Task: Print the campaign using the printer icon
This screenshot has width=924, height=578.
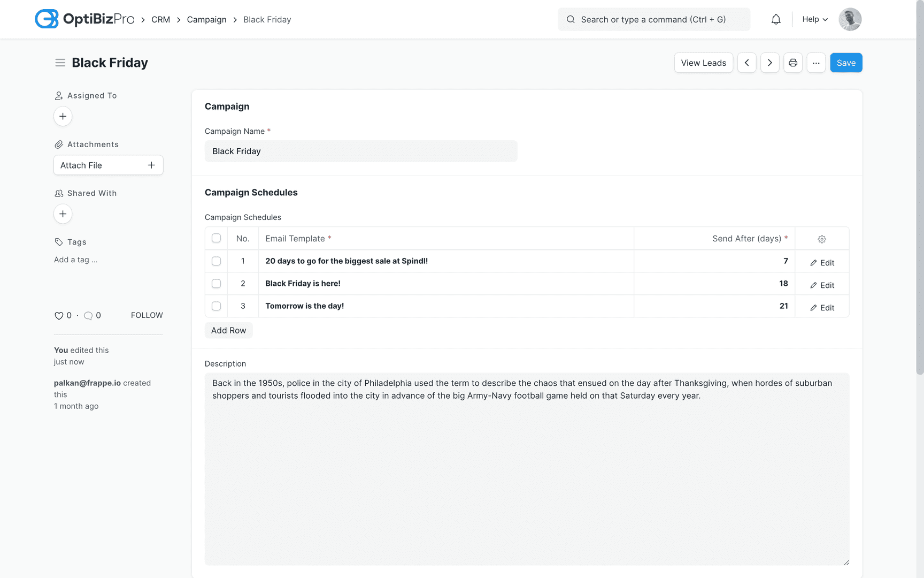Action: pos(793,63)
